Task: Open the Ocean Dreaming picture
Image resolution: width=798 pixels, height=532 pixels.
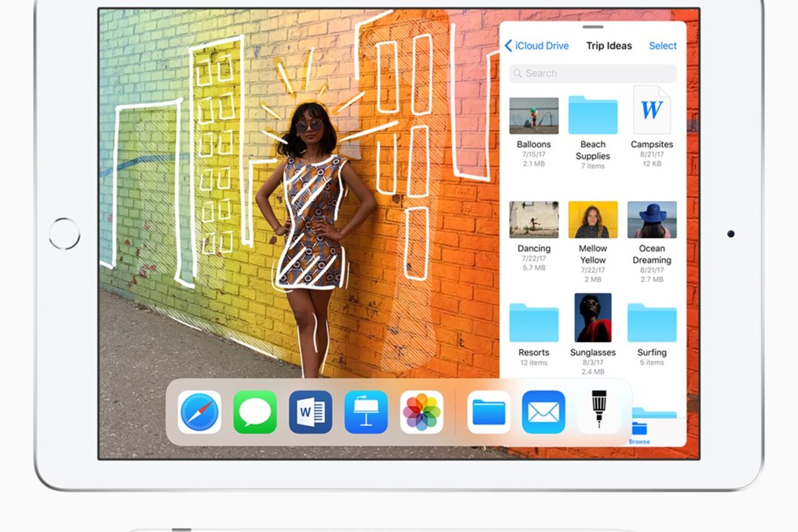Action: [x=652, y=219]
